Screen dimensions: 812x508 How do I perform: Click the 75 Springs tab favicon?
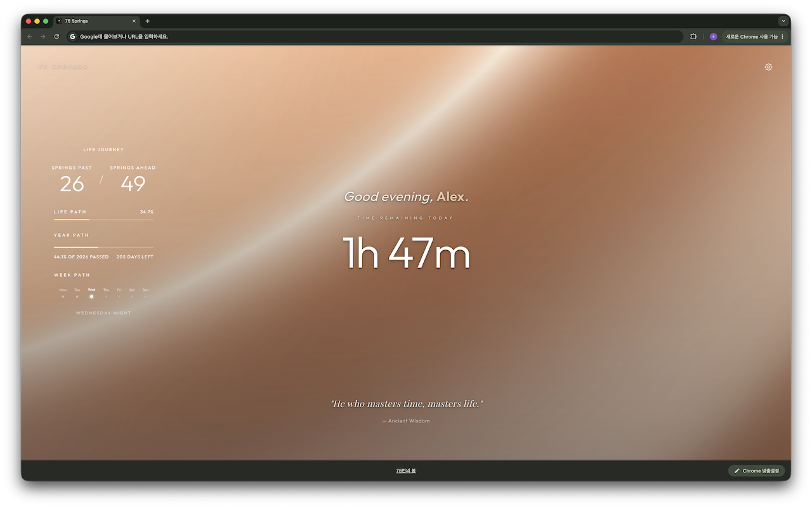pyautogui.click(x=60, y=21)
